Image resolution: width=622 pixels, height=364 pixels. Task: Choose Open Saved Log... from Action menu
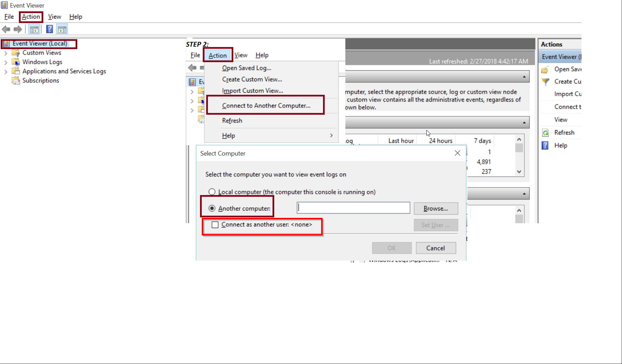pos(247,68)
